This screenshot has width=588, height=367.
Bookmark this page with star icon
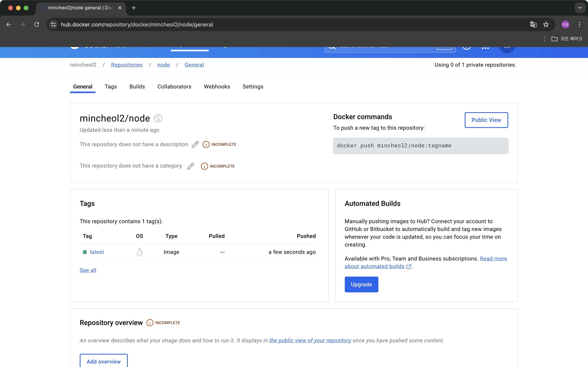click(x=546, y=24)
